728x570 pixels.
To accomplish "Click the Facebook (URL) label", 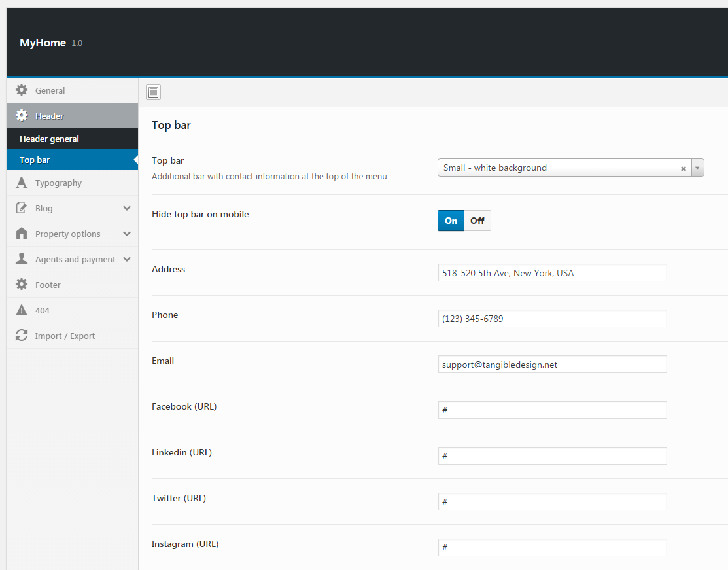I will (x=184, y=406).
